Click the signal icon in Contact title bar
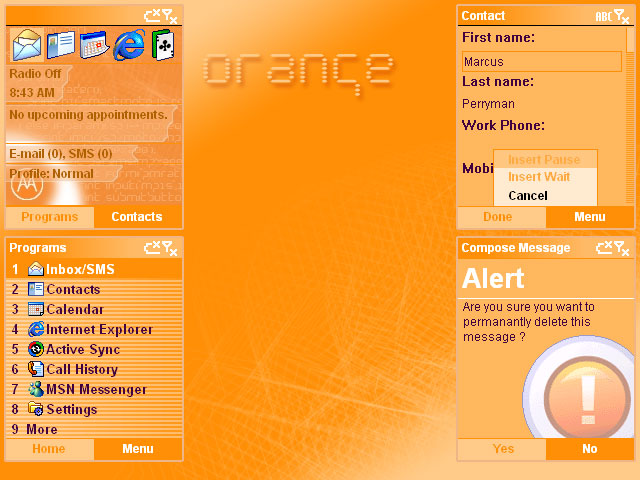640x480 pixels. pos(622,16)
